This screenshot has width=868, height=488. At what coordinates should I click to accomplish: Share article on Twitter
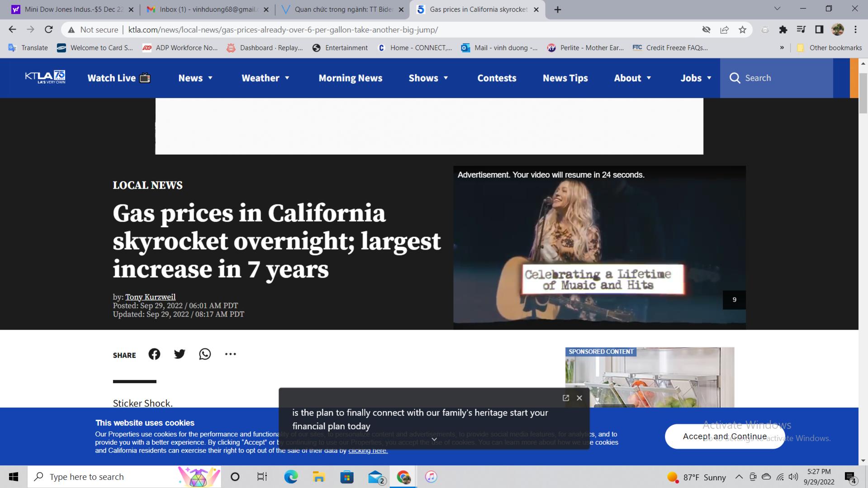[180, 354]
